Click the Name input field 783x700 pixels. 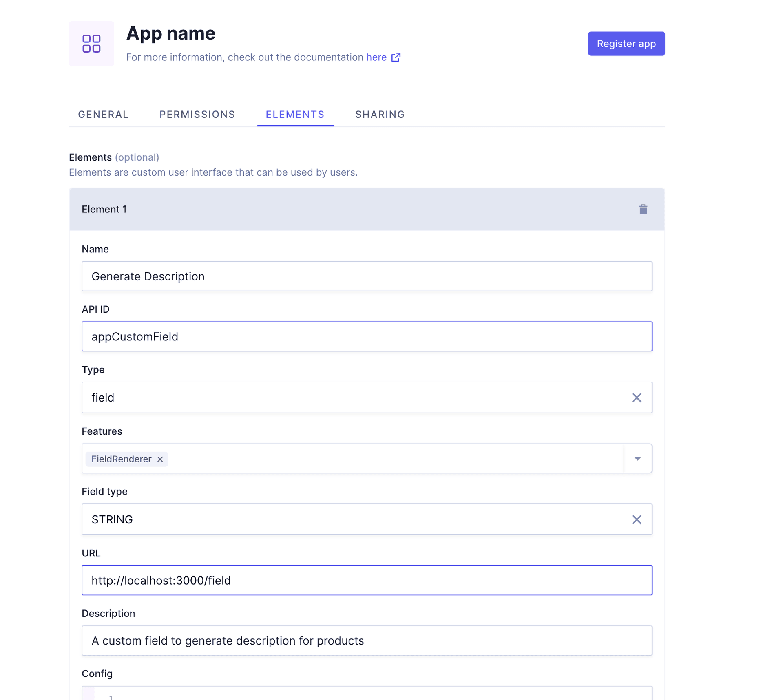[x=367, y=276]
